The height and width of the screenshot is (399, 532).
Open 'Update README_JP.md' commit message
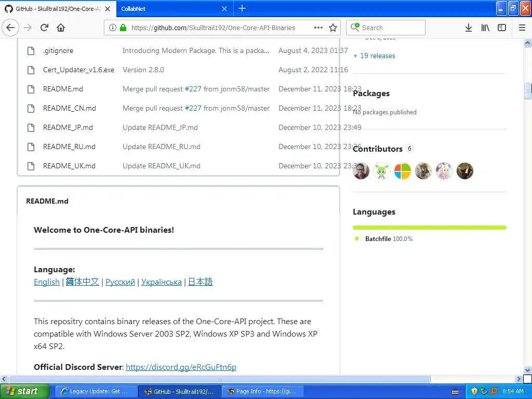(160, 128)
